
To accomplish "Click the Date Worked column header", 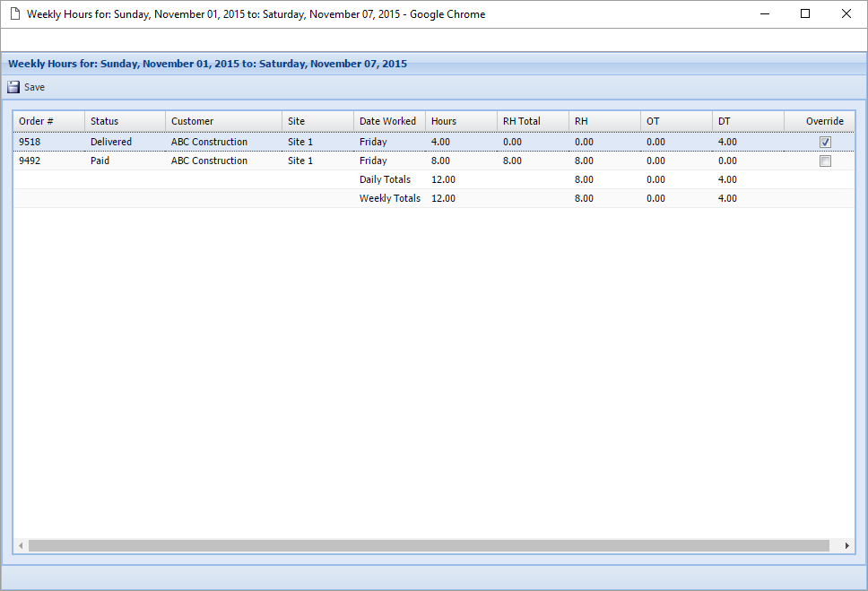I will click(x=387, y=121).
